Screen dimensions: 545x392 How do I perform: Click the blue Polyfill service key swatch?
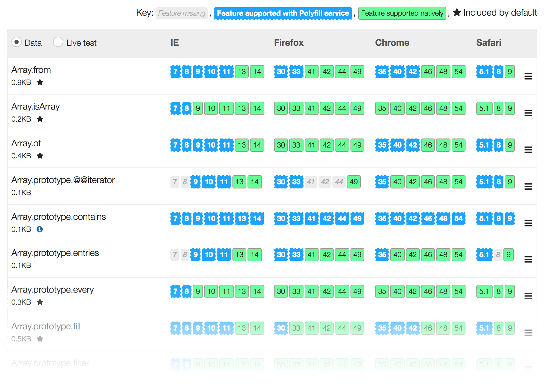coord(283,13)
